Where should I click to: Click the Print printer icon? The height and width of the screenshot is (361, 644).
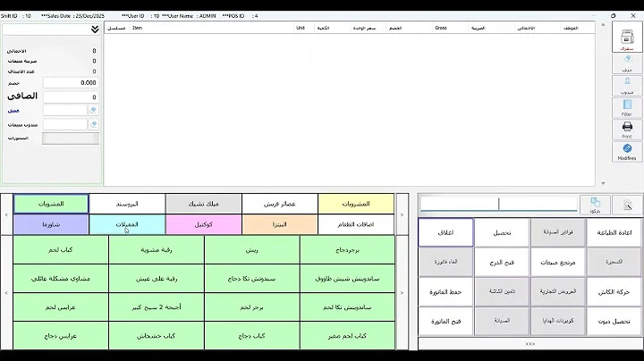tap(627, 130)
